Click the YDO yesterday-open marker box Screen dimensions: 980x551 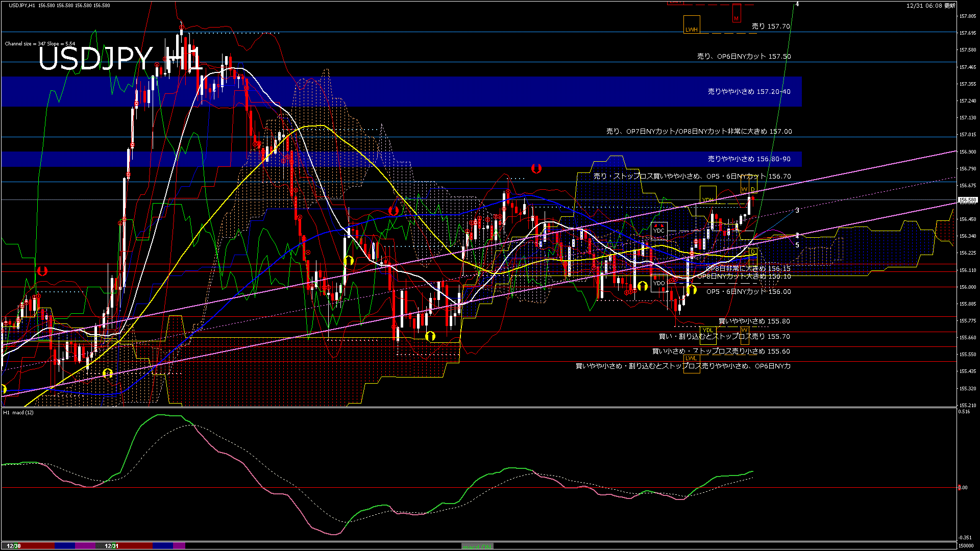[x=659, y=283]
